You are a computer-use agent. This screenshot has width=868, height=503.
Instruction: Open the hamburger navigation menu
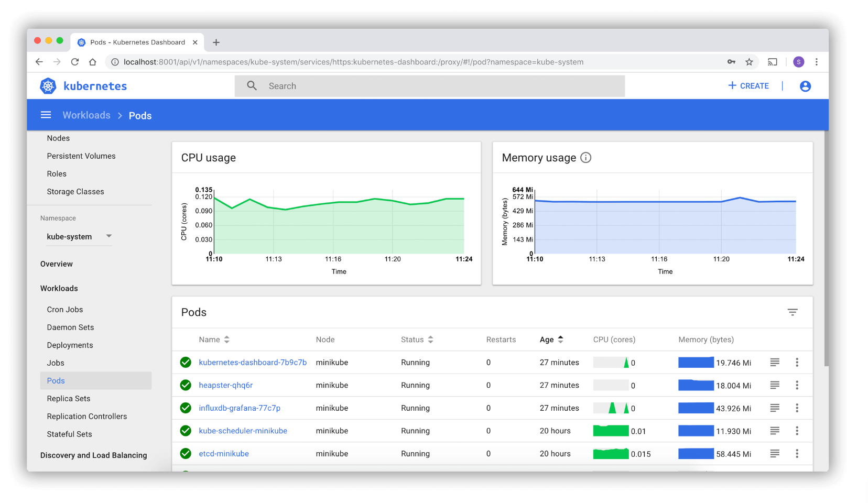pyautogui.click(x=46, y=115)
